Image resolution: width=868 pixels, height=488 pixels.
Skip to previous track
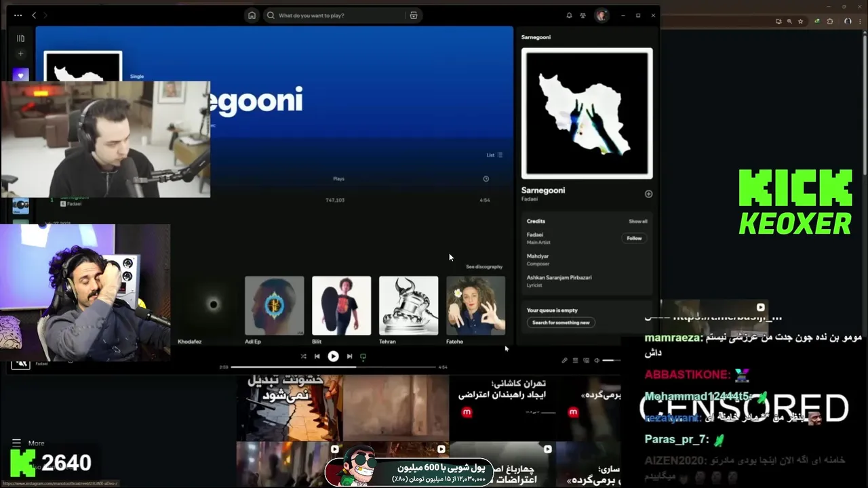point(317,357)
